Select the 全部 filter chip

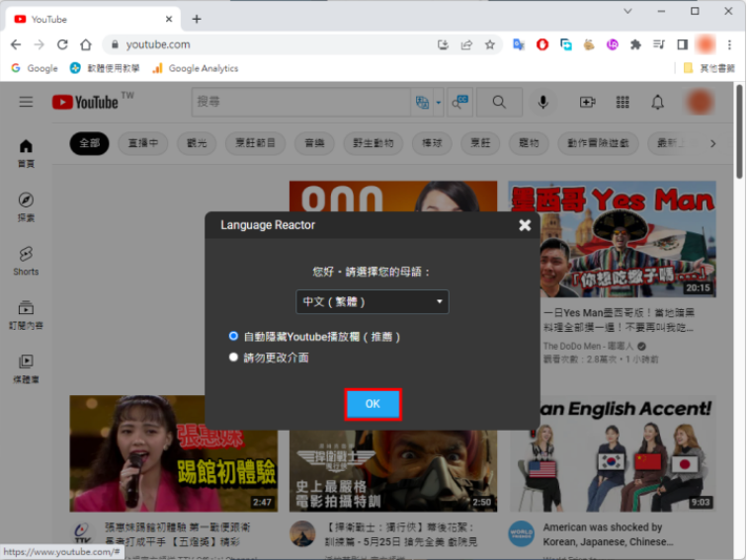tap(89, 143)
